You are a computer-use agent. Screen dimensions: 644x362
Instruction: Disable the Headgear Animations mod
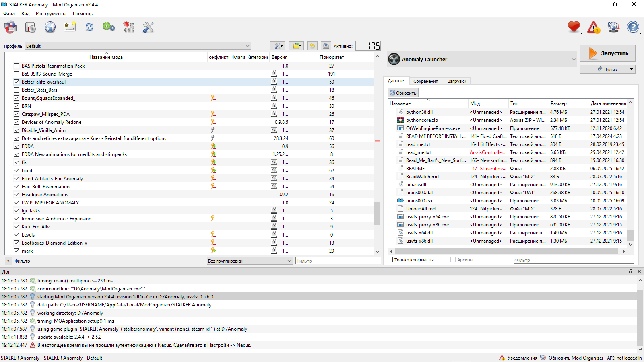pos(17,194)
